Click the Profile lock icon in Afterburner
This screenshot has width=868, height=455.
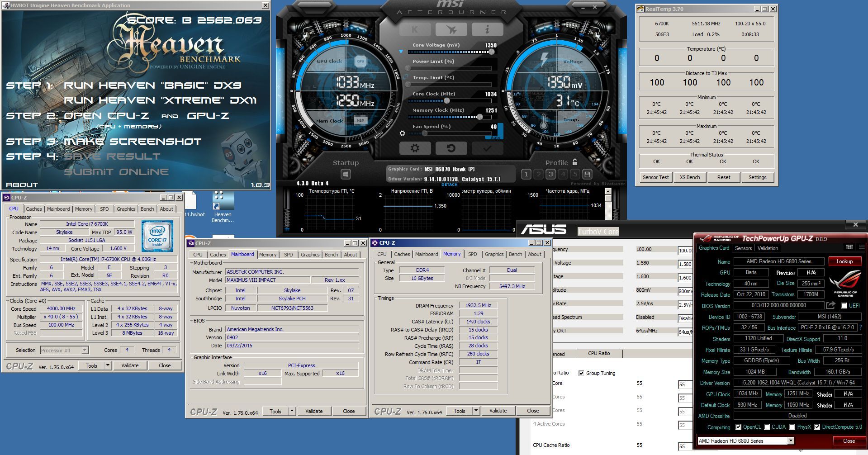(575, 162)
